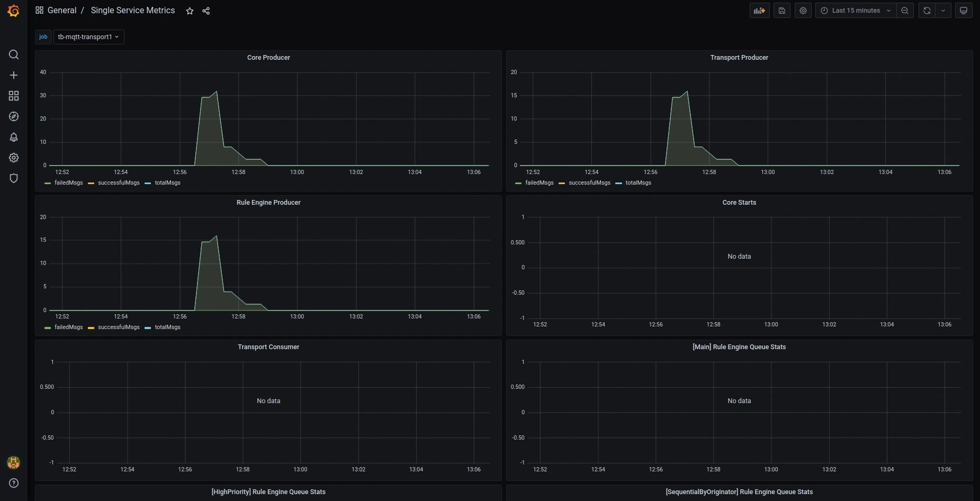
Task: Click the Add panel button
Action: click(759, 11)
